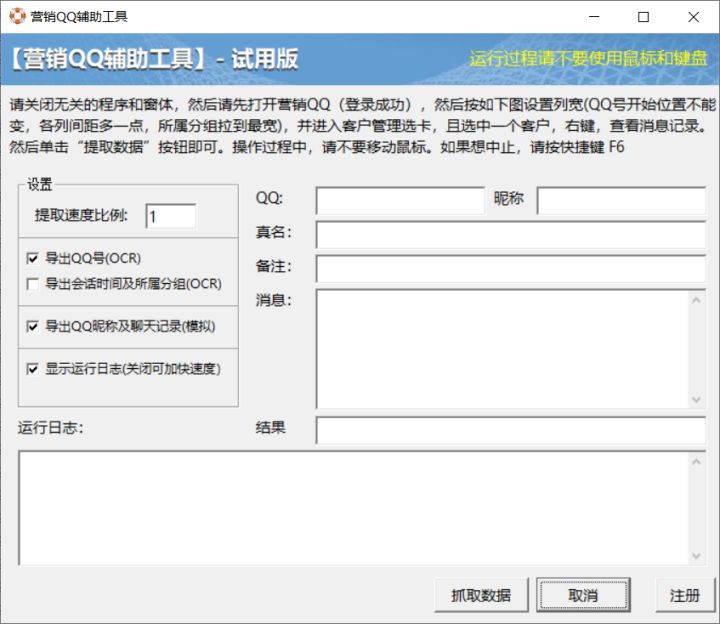
Task: Click the 运行日志: label
Action: coord(51,428)
